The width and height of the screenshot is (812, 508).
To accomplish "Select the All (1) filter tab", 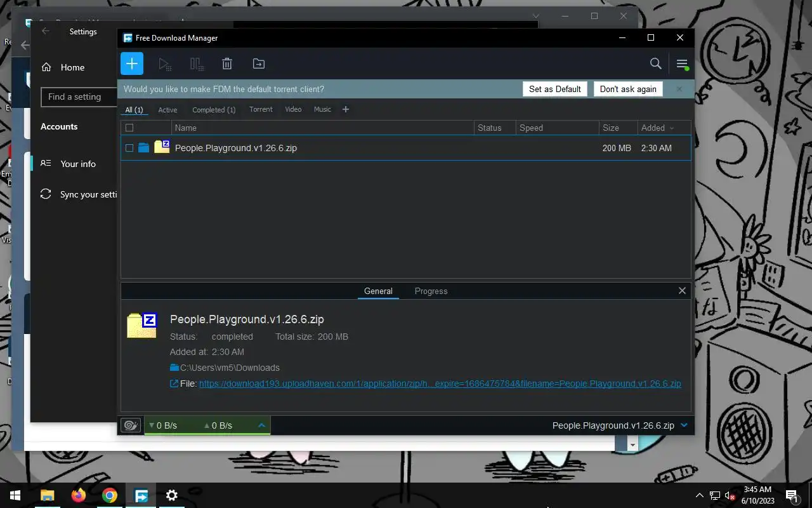I will click(134, 110).
